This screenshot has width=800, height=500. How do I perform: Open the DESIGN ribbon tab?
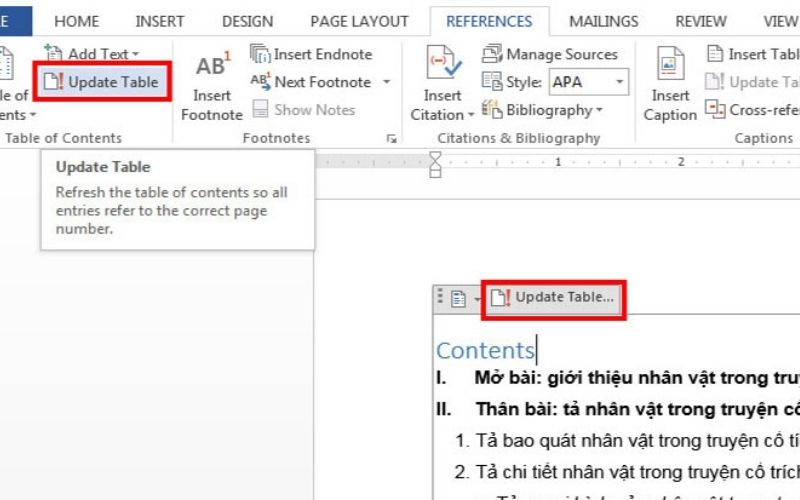[247, 21]
